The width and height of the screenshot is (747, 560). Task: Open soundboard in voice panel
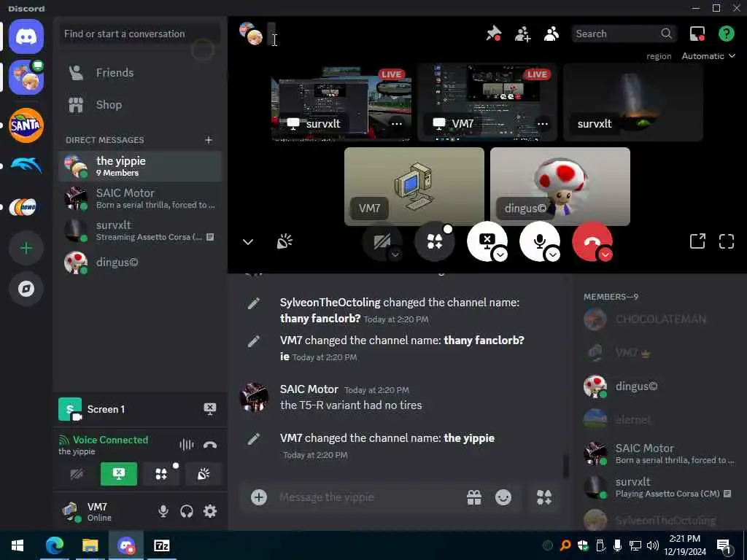pos(204,474)
